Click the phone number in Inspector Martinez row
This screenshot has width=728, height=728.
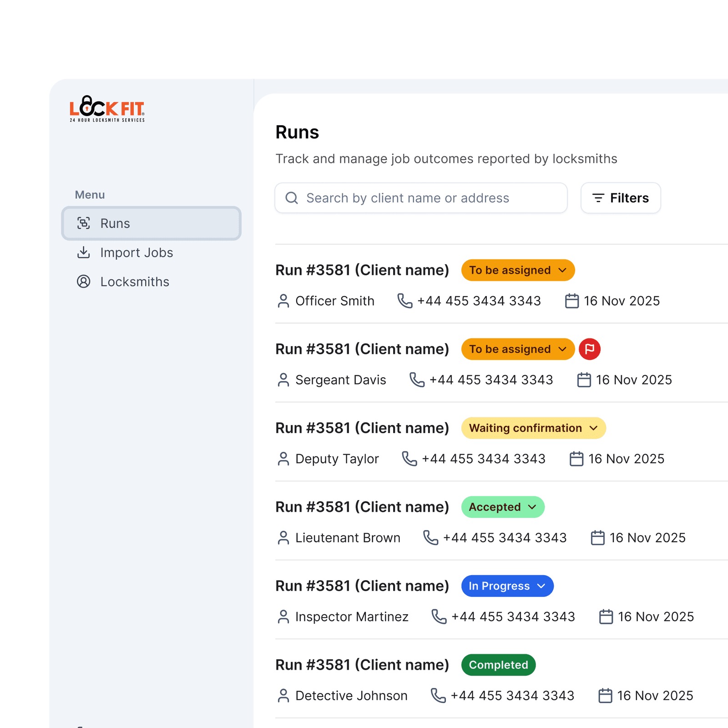point(513,617)
